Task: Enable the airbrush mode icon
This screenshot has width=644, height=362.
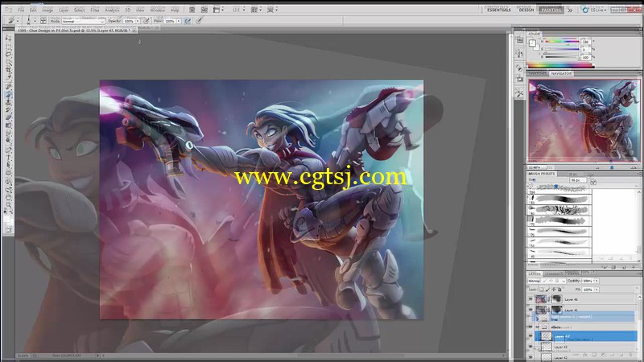Action: coord(188,21)
